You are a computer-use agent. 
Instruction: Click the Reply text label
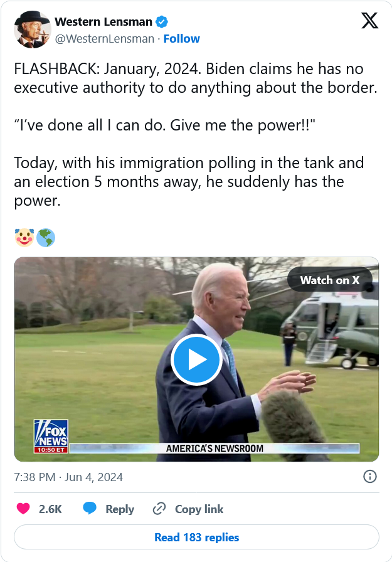coord(120,509)
